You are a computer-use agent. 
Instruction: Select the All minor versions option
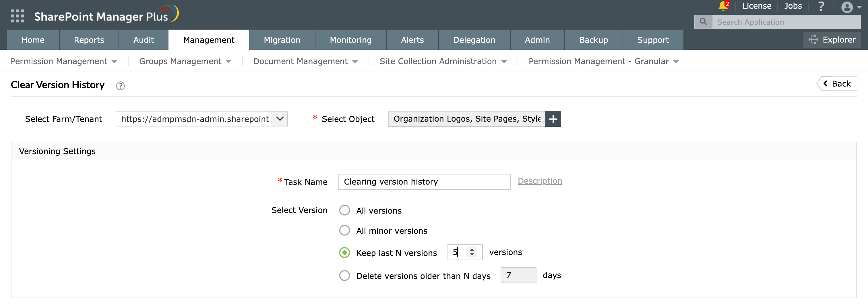(344, 231)
